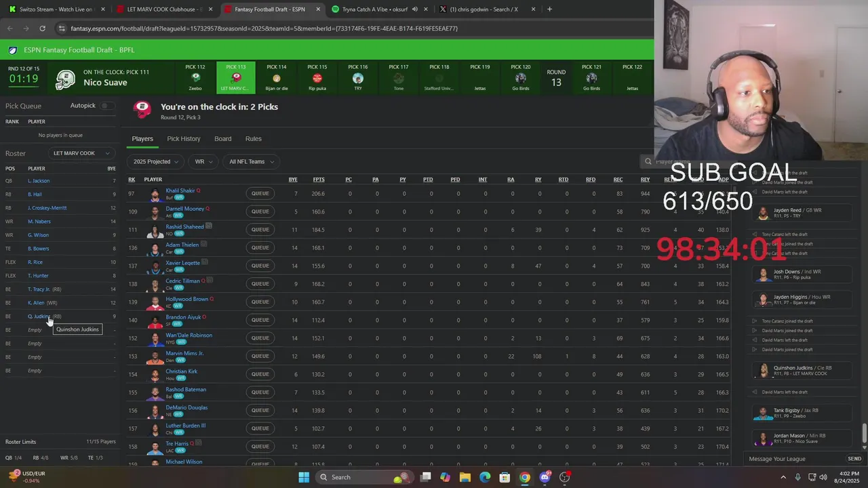
Task: Open Cedric Tillman player link
Action: click(x=183, y=281)
